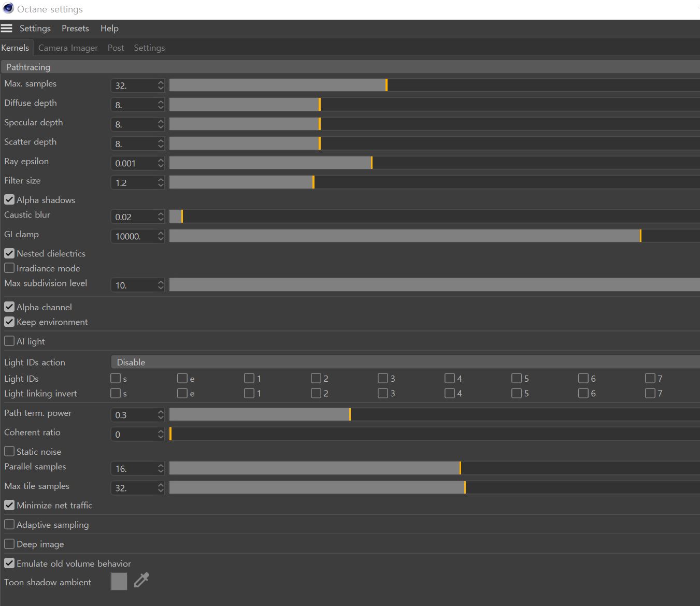
Task: Enable Adaptive sampling checkbox
Action: pyautogui.click(x=9, y=524)
